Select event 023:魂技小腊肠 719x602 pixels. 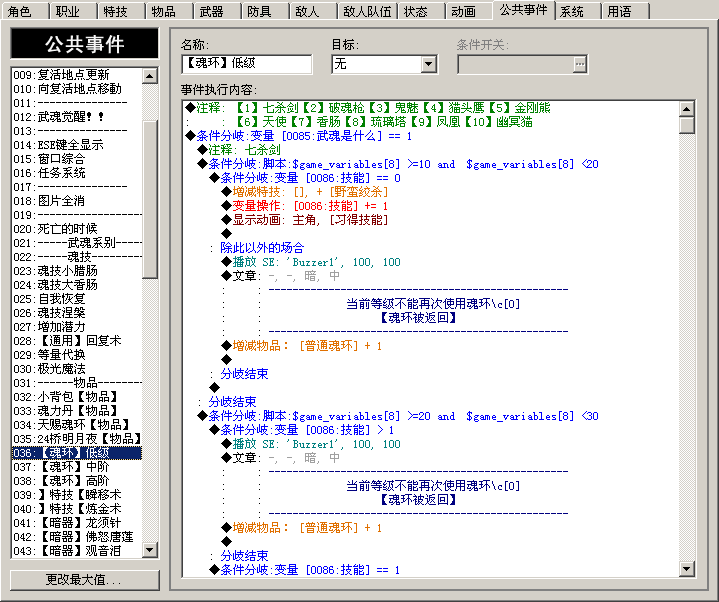(x=77, y=271)
